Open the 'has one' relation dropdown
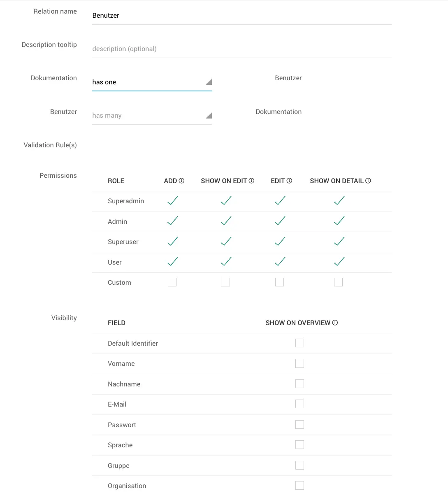 tap(152, 82)
